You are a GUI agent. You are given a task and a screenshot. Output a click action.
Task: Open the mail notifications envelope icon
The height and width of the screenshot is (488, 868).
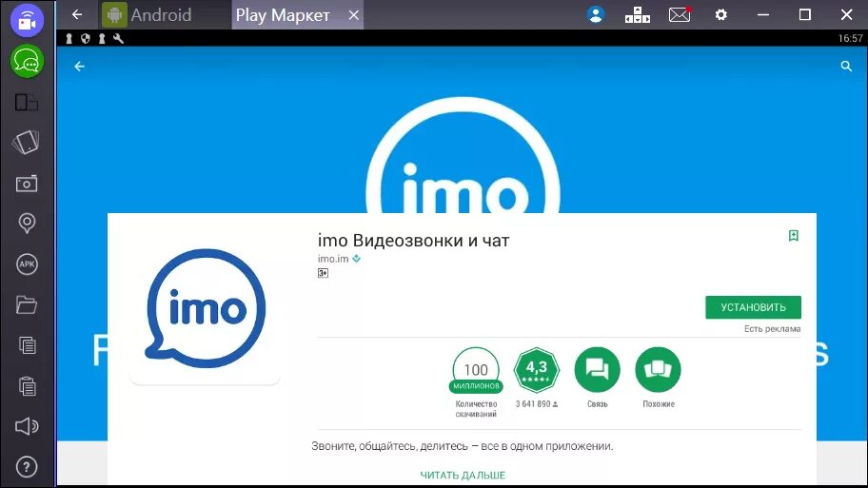(680, 15)
